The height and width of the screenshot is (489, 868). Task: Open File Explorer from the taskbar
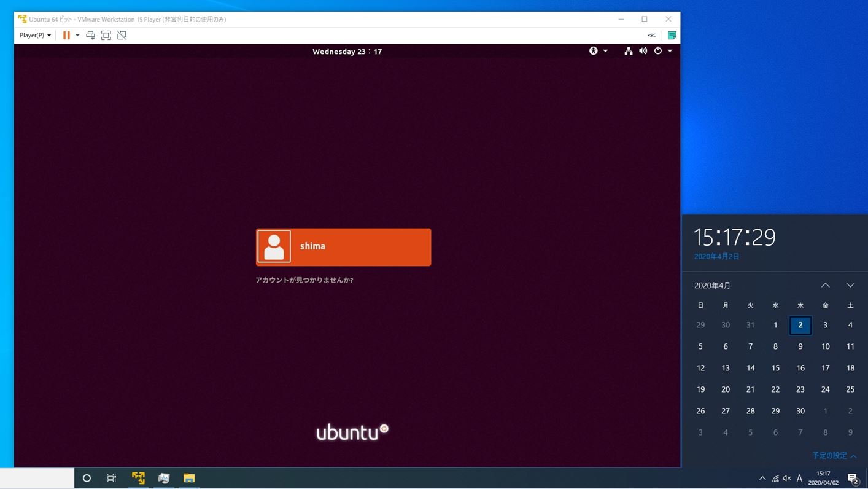click(x=188, y=478)
